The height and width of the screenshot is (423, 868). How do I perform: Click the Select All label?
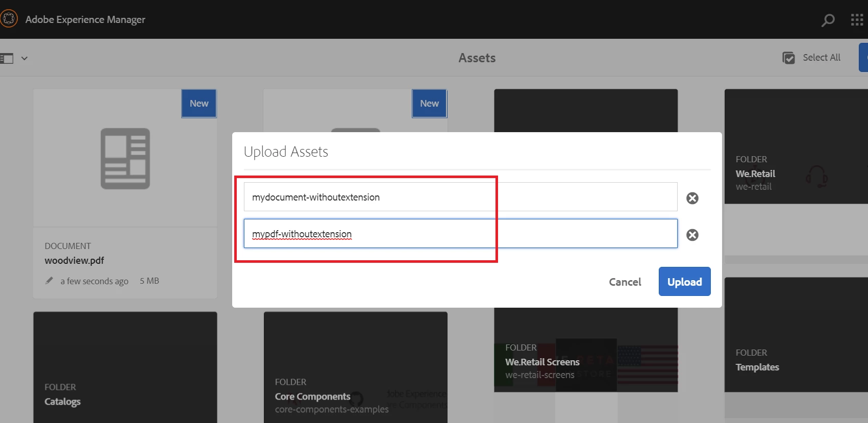821,58
